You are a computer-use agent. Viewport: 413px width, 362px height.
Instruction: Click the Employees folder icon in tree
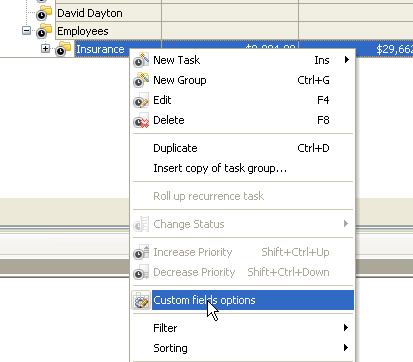[44, 31]
